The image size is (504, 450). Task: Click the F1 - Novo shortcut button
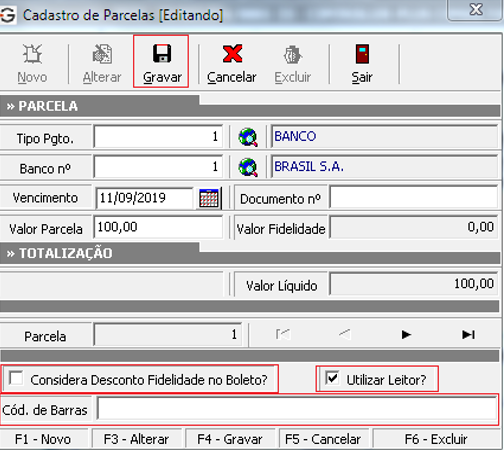pyautogui.click(x=43, y=439)
